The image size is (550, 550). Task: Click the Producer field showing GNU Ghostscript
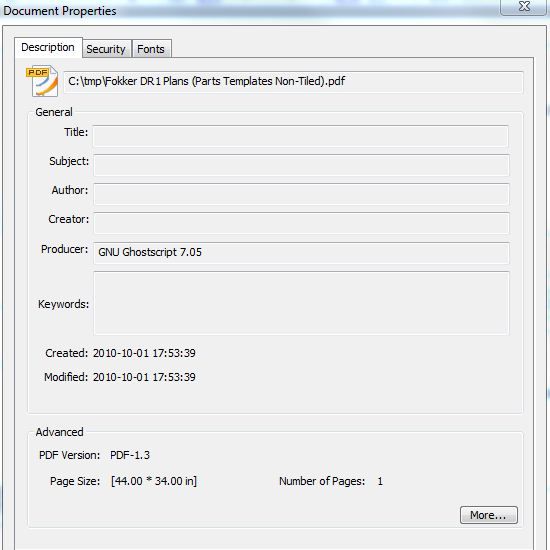(301, 253)
